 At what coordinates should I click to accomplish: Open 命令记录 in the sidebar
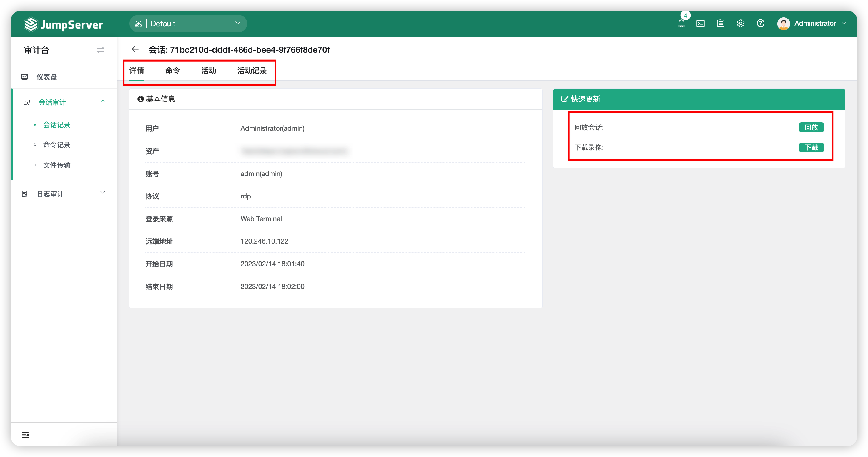[x=56, y=145]
